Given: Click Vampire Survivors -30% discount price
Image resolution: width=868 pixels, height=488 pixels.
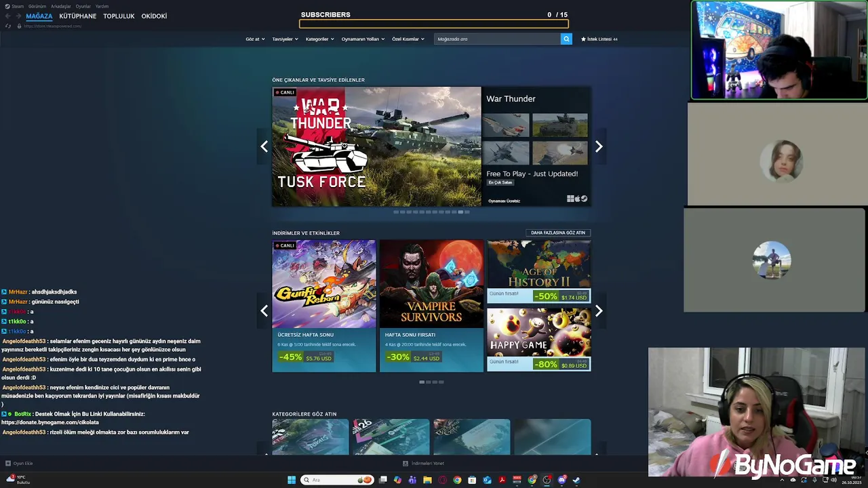Looking at the screenshot, I should click(413, 357).
